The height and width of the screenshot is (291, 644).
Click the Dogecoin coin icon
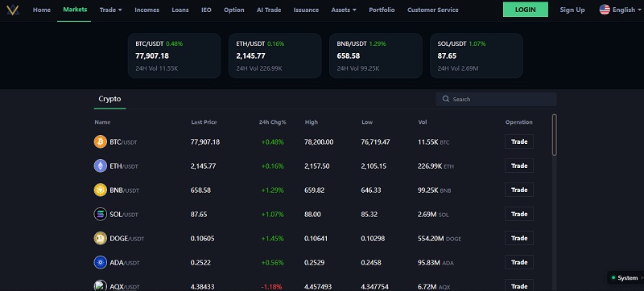[x=100, y=238]
